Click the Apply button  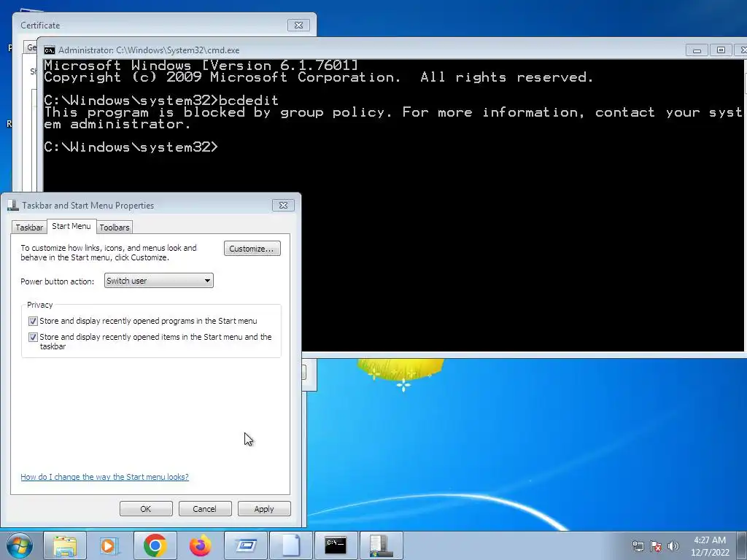coord(264,508)
